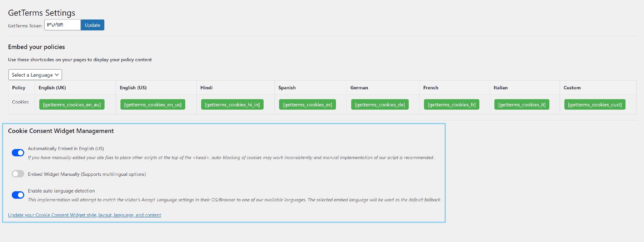Click the GetTerms Token input field
Screen dimensions: 644x242
tap(62, 25)
